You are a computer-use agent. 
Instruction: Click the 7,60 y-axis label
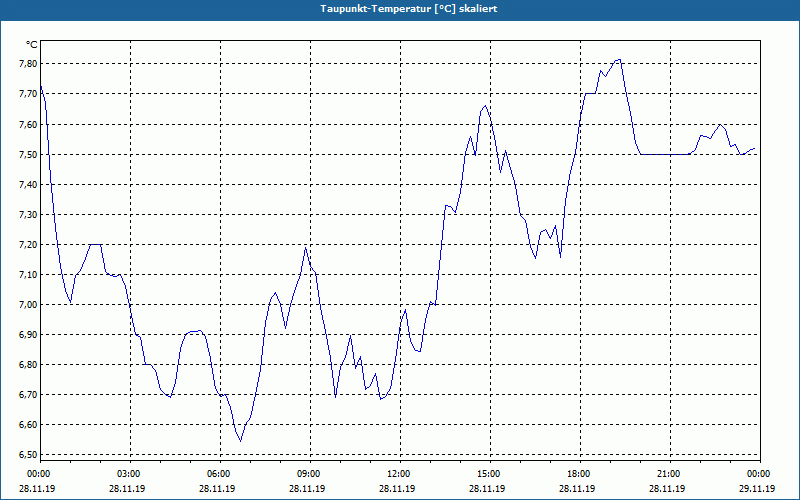click(x=29, y=124)
